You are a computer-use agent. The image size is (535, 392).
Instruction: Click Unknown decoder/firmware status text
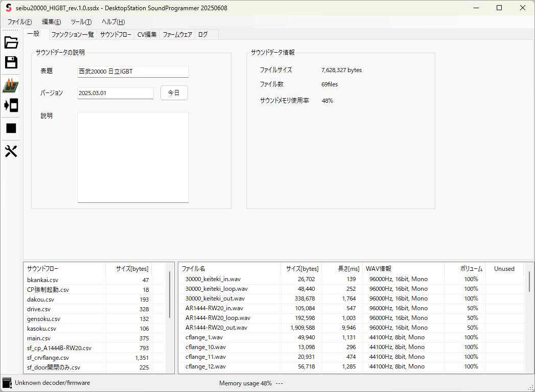[53, 383]
